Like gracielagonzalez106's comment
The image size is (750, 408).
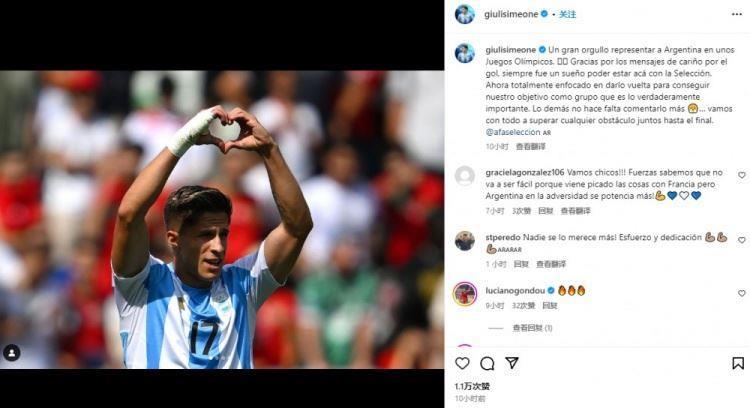pyautogui.click(x=741, y=175)
